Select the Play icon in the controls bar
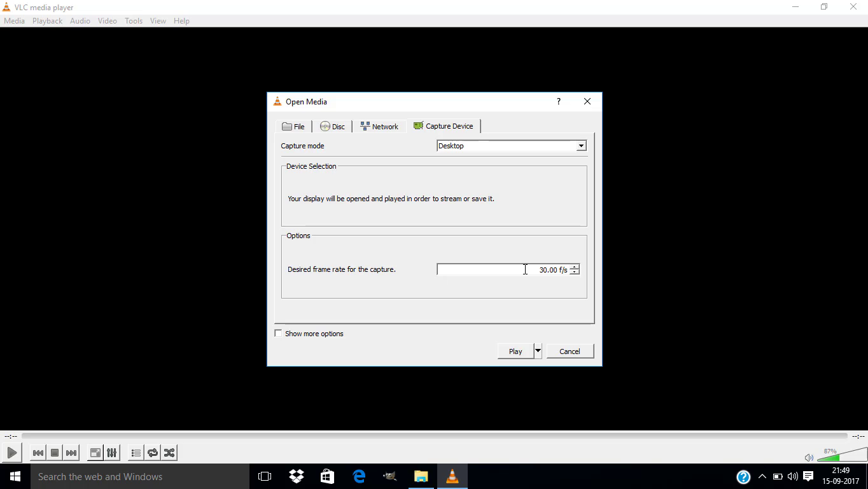Screen dimensions: 868x489 tap(11, 453)
